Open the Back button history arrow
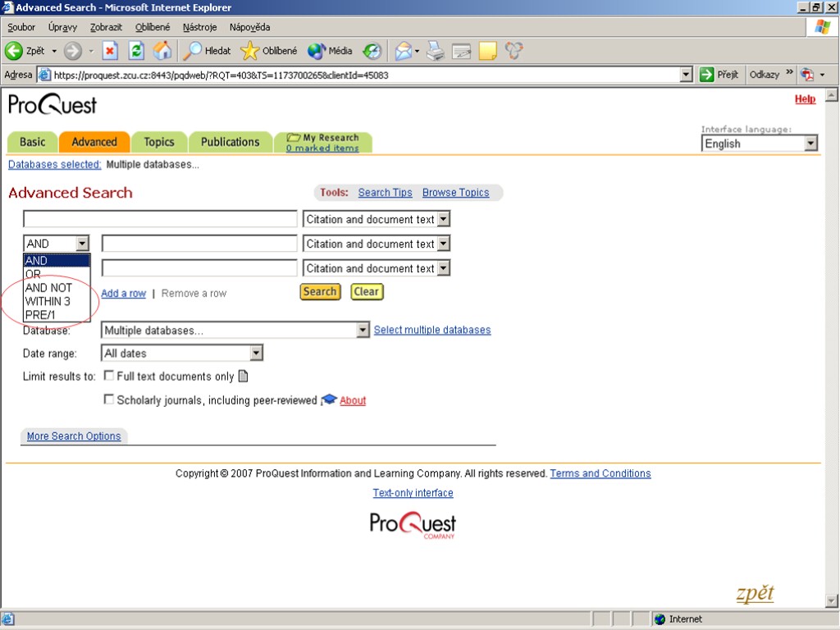Viewport: 840px width, 630px height. 54,52
